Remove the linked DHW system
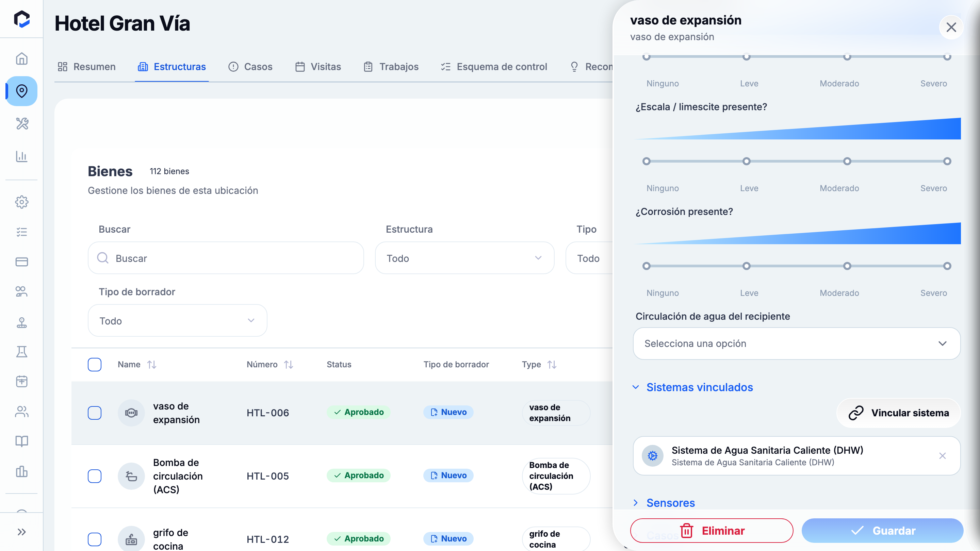This screenshot has height=551, width=980. pyautogui.click(x=942, y=455)
